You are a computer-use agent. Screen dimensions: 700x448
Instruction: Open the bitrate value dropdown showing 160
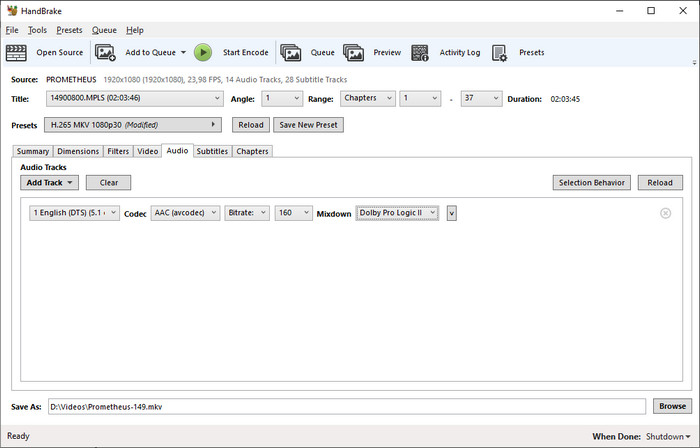(293, 213)
